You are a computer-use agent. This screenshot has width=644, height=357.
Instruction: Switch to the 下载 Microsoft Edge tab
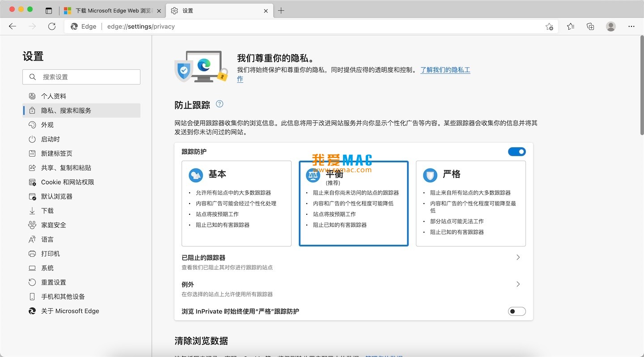click(112, 11)
